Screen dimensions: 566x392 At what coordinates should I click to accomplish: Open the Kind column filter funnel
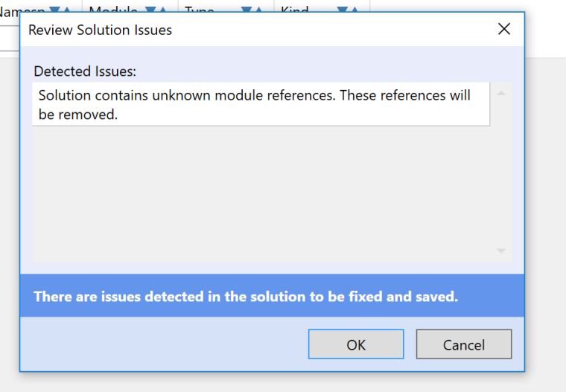tap(342, 9)
